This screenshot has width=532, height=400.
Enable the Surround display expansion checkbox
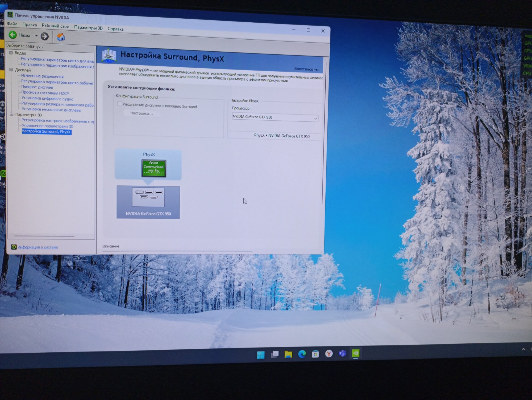tap(120, 104)
